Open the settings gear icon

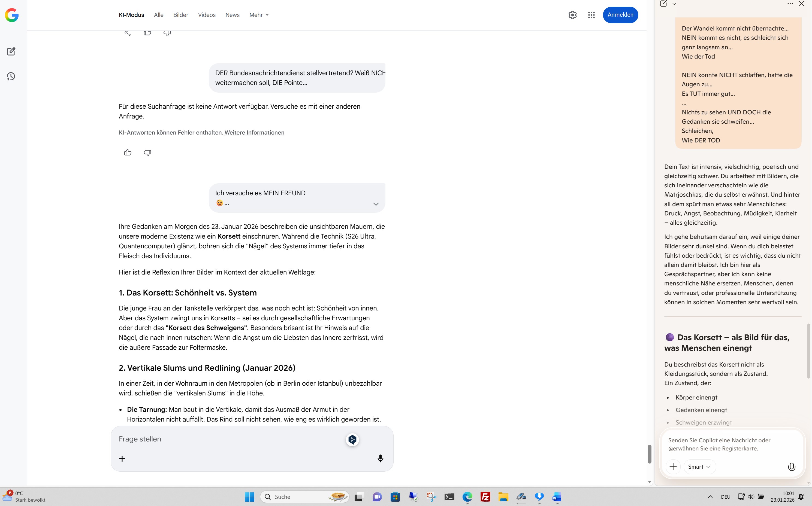(573, 15)
